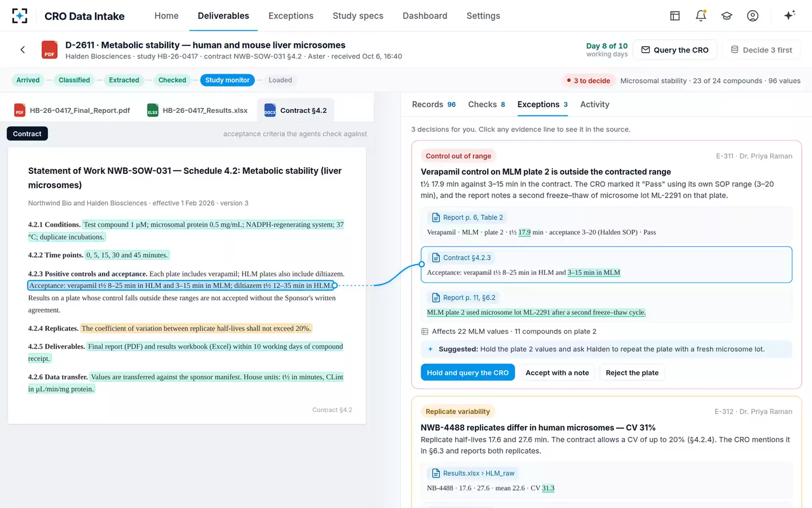Select the Study monitor pipeline stage
Screen dimensions: 812x508
(227, 80)
